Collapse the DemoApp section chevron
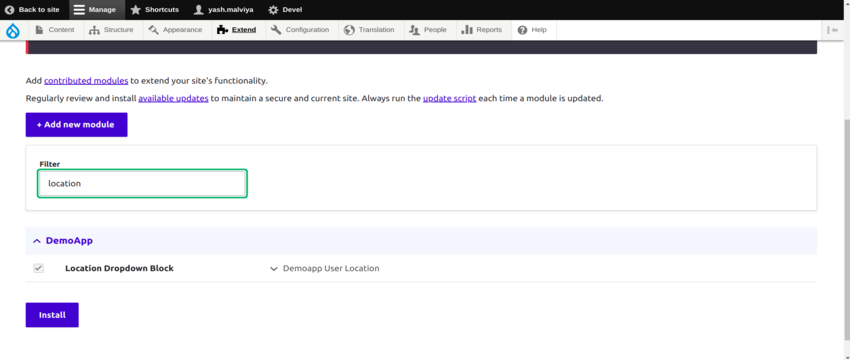Screen dimensions: 850x360 [x=37, y=241]
